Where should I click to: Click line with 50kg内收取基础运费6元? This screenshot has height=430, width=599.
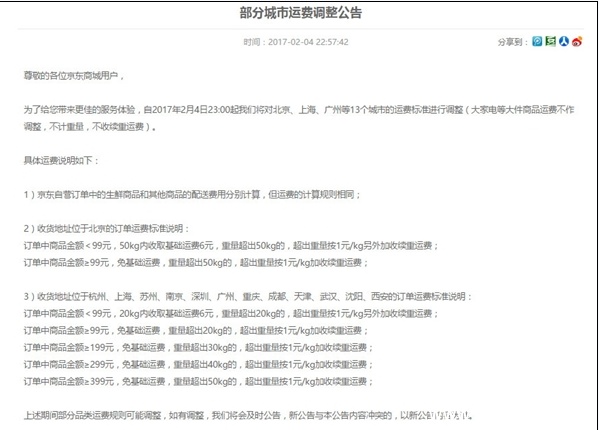231,246
